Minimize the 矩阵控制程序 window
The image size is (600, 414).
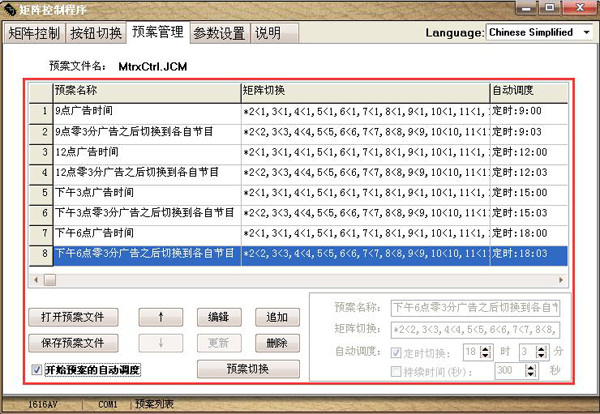click(526, 8)
